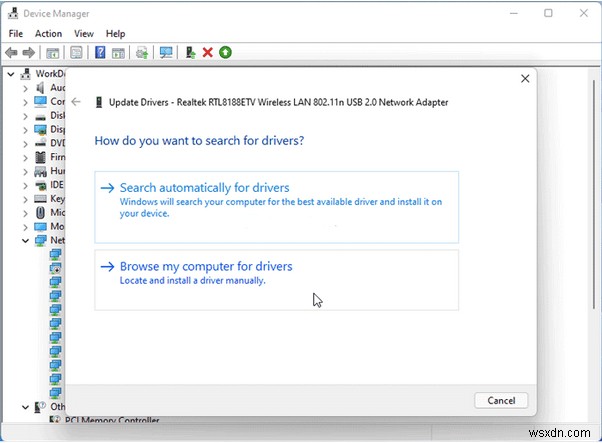
Task: Click the blue question mark Help icon
Action: [x=100, y=52]
